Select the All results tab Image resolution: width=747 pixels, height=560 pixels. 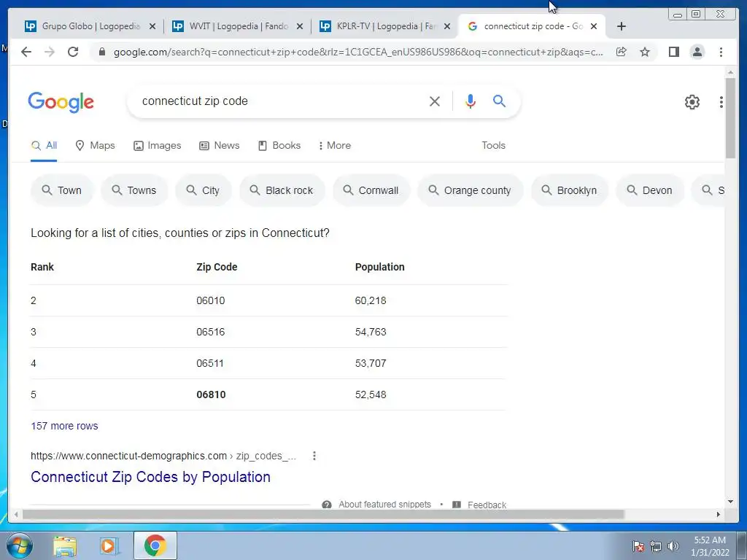pyautogui.click(x=44, y=146)
